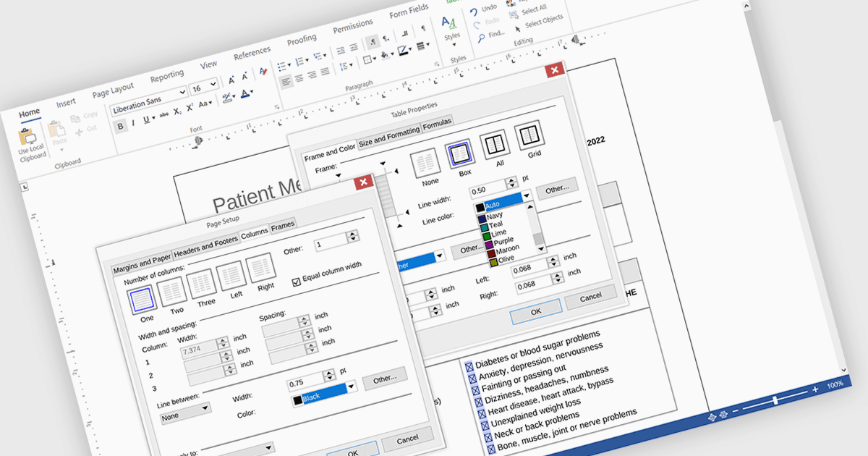Toggle Unexplained weight loss checkbox

(x=485, y=425)
